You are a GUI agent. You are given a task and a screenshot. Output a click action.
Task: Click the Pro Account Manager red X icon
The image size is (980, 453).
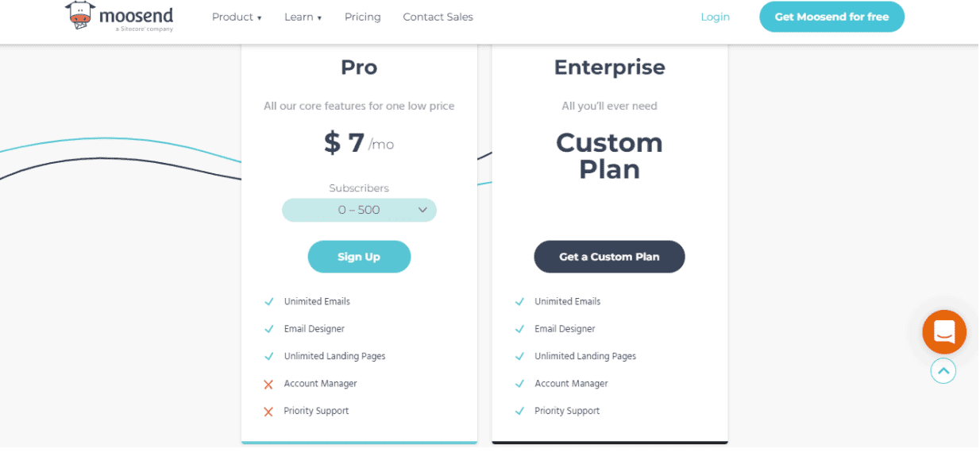point(268,385)
